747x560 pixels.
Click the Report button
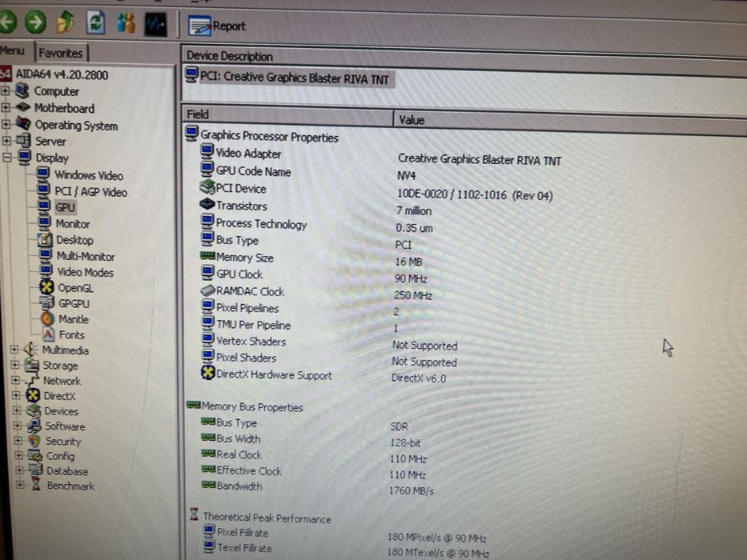(x=217, y=26)
